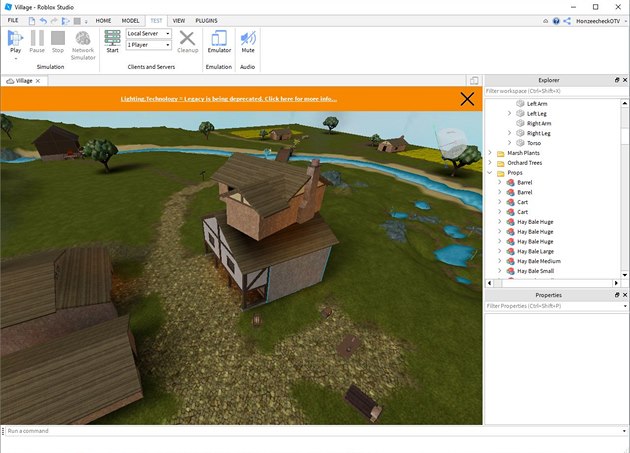
Task: Open the Filter Properties dropdown arrow
Action: pos(625,306)
